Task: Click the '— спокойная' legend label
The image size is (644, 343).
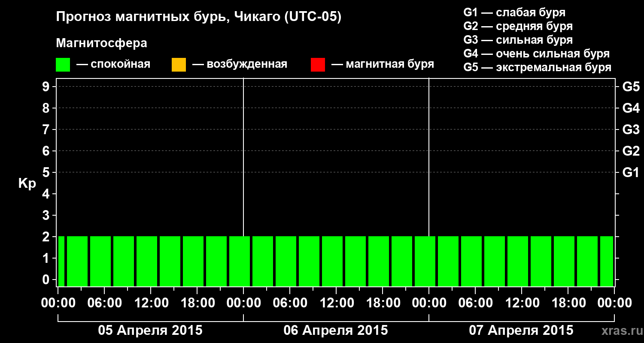Action: click(x=113, y=65)
